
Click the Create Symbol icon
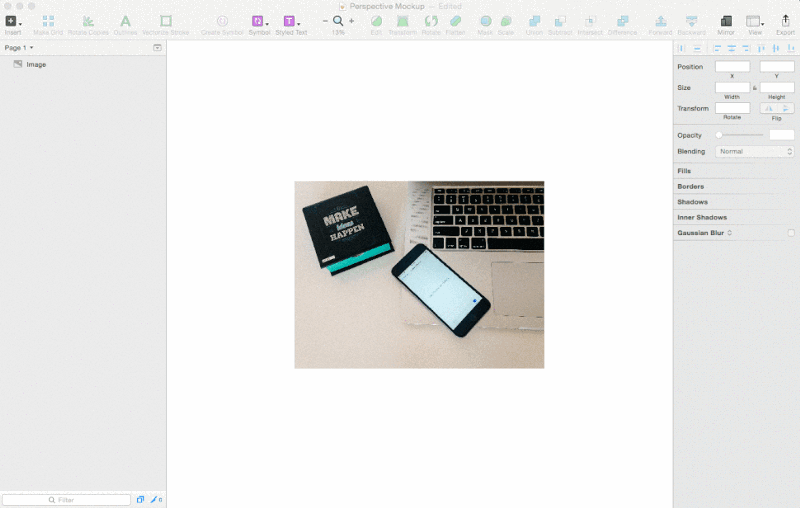[x=222, y=21]
